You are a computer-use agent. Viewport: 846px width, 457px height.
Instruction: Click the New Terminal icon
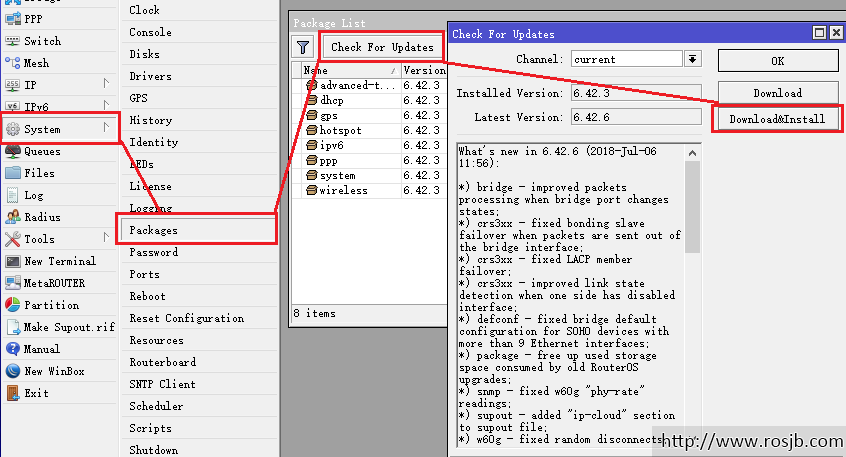click(x=13, y=261)
